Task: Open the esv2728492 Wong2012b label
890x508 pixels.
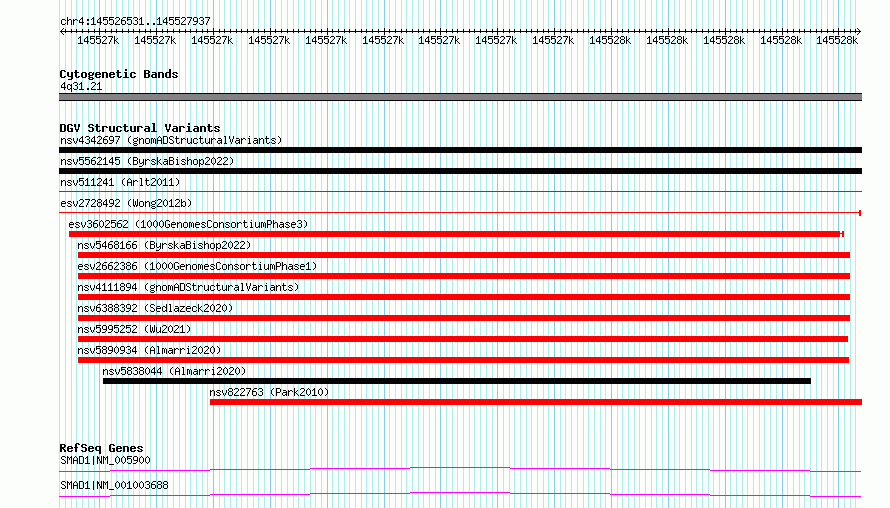Action: (126, 203)
